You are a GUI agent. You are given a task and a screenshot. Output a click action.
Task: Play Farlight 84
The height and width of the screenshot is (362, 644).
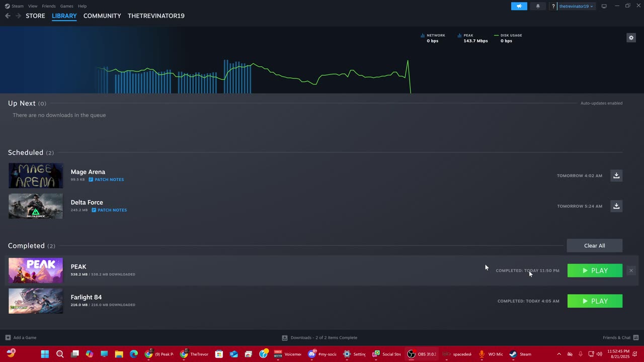[x=595, y=301]
